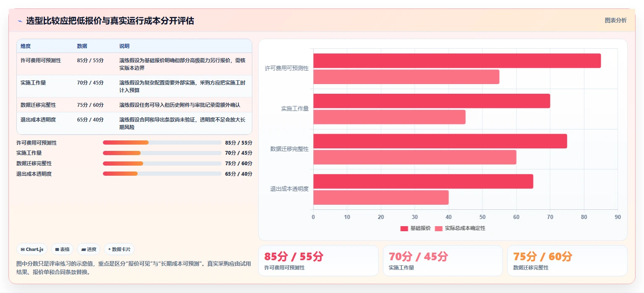The image size is (644, 293).
Task: Click the 数据 column header
Action: pos(82,46)
